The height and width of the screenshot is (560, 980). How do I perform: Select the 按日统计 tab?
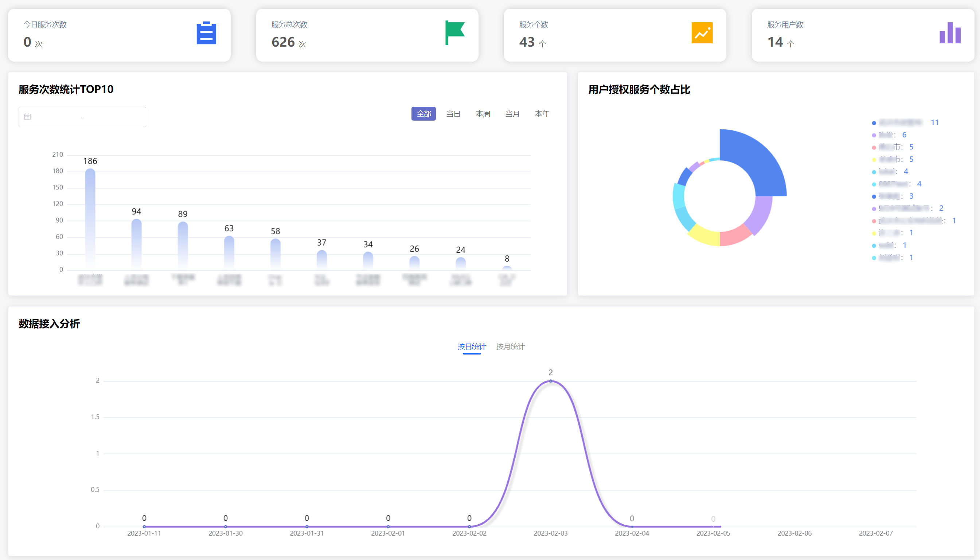click(472, 346)
